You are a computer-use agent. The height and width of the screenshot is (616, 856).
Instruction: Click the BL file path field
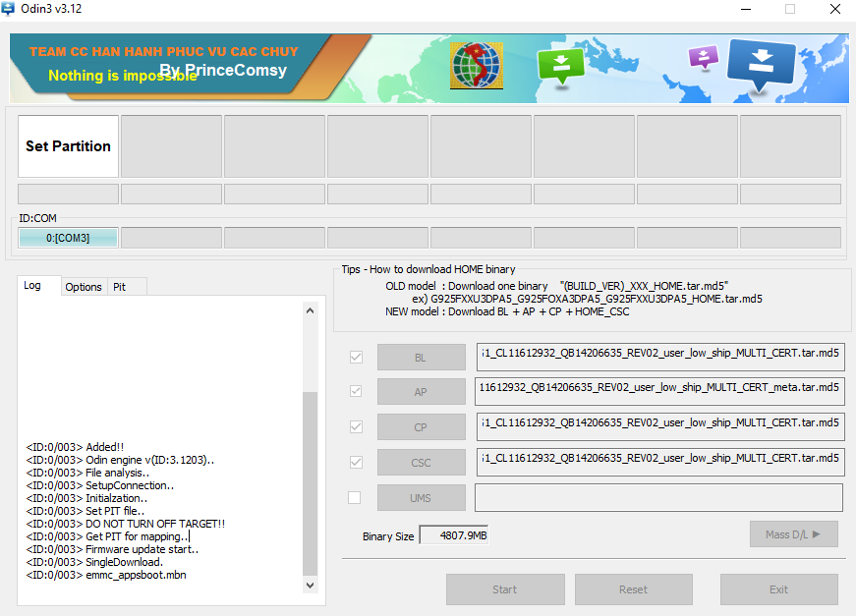(660, 357)
